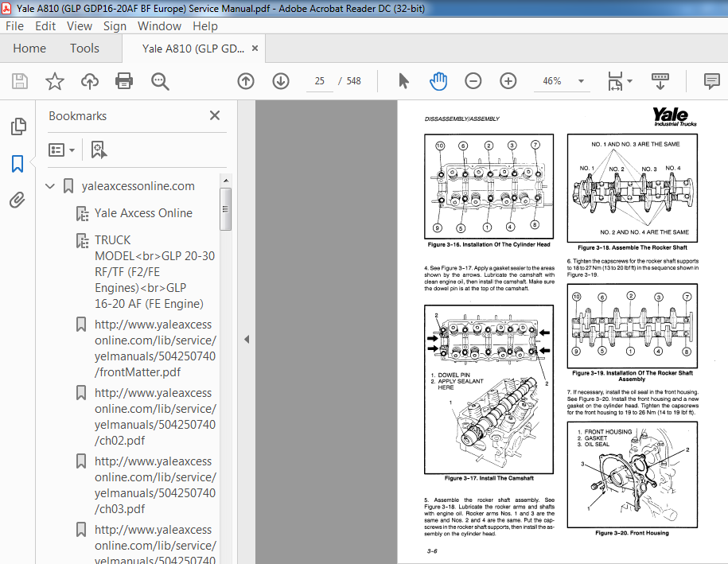728x564 pixels.
Task: Toggle the bookmarks panel icon in the sidebar
Action: click(18, 164)
